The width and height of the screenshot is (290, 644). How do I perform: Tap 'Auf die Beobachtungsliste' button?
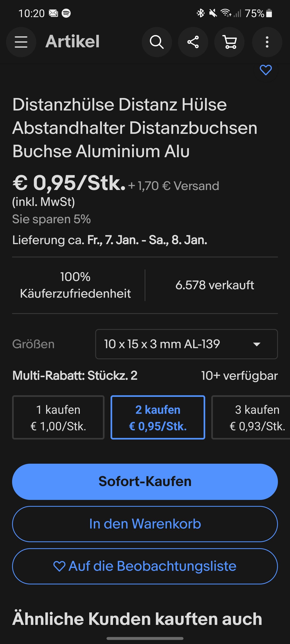145,566
